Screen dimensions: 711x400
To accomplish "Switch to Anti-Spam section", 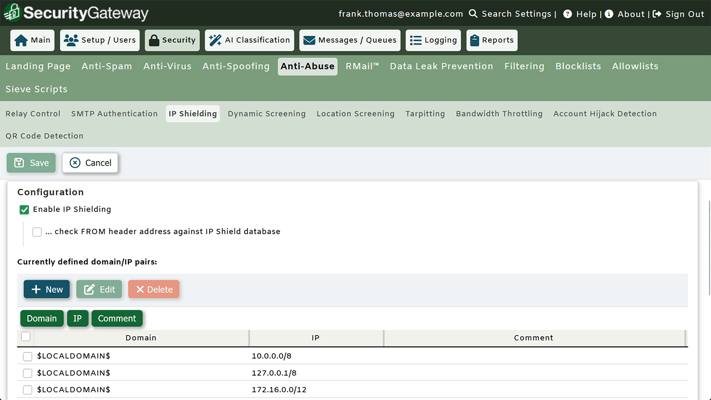I will pos(107,66).
